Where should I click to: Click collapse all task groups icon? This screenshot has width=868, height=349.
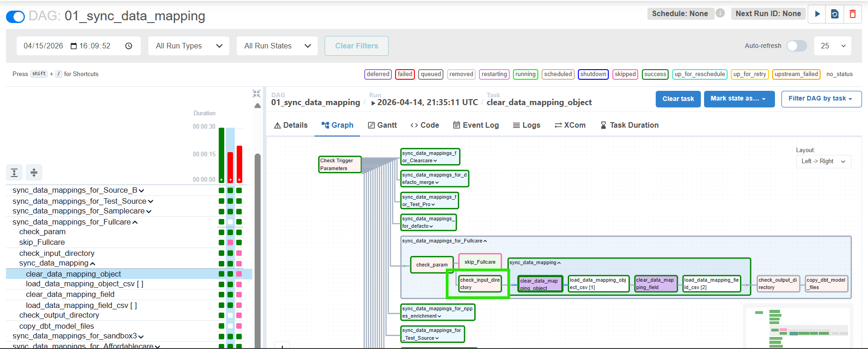[x=34, y=172]
